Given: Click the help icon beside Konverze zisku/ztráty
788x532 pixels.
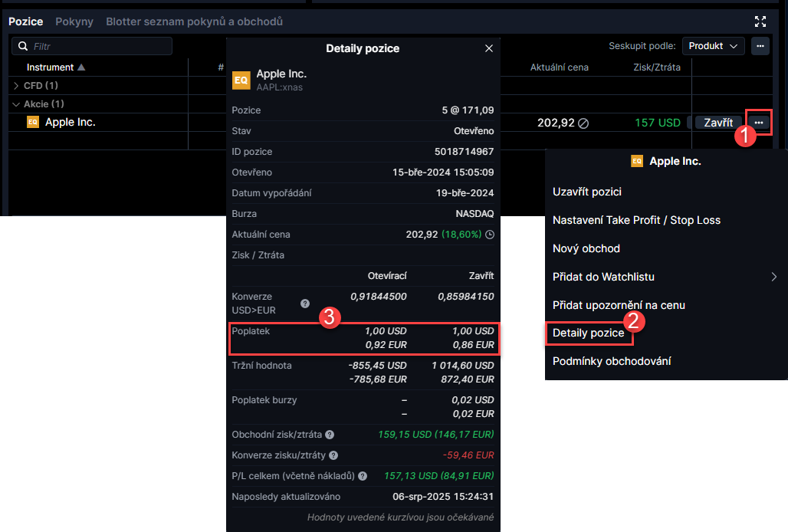Looking at the screenshot, I should (333, 455).
